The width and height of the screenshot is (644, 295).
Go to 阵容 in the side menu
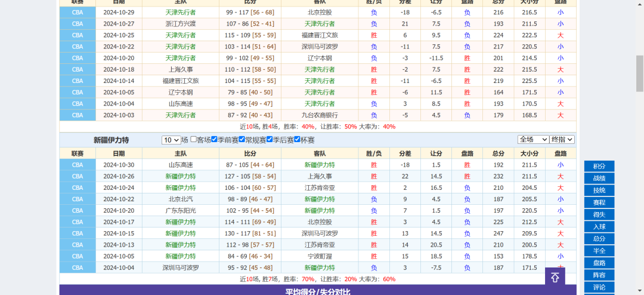pyautogui.click(x=599, y=275)
